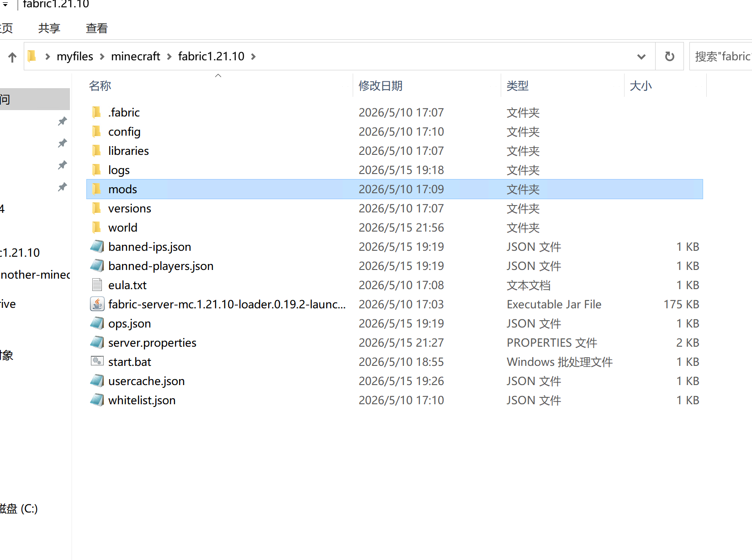Select the file name logs
This screenshot has height=560, width=752.
[x=119, y=170]
